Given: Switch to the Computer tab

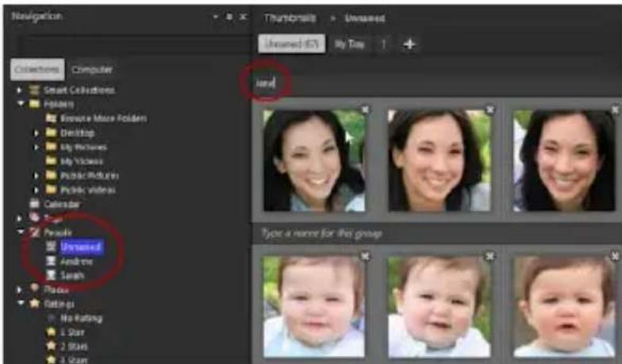Looking at the screenshot, I should [x=92, y=70].
